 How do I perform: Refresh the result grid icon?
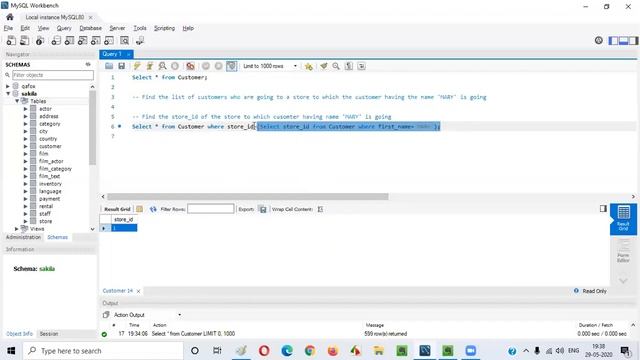point(153,209)
